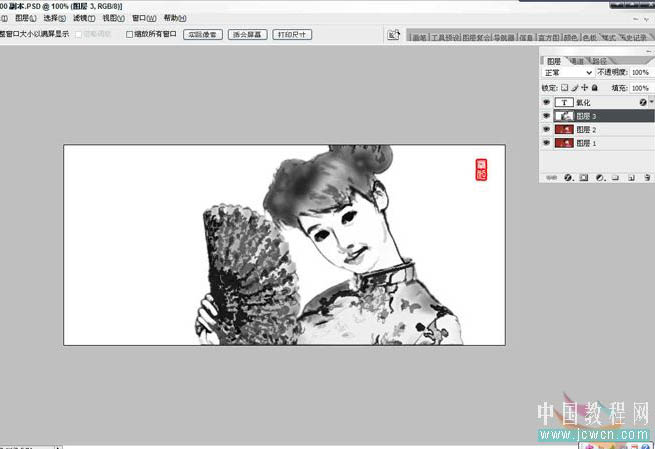Click the 打印尺寸 button
Screen dimensions: 655x449
click(291, 34)
